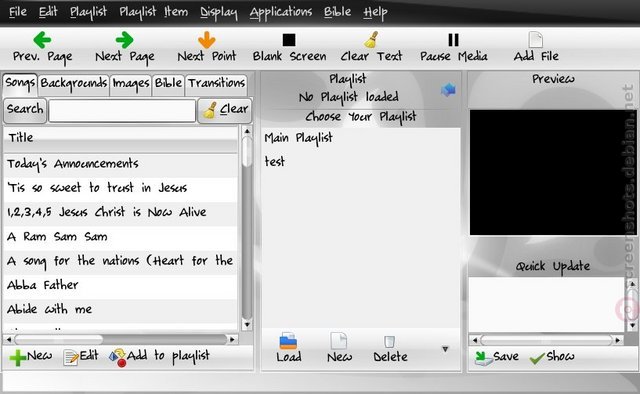This screenshot has width=640, height=394.
Task: Delete the selected playlist
Action: coord(390,349)
